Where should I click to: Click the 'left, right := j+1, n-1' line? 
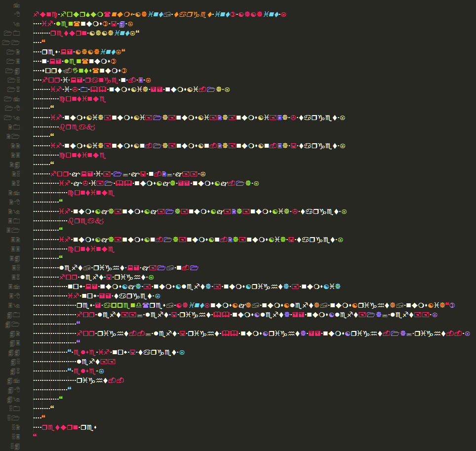point(129,268)
